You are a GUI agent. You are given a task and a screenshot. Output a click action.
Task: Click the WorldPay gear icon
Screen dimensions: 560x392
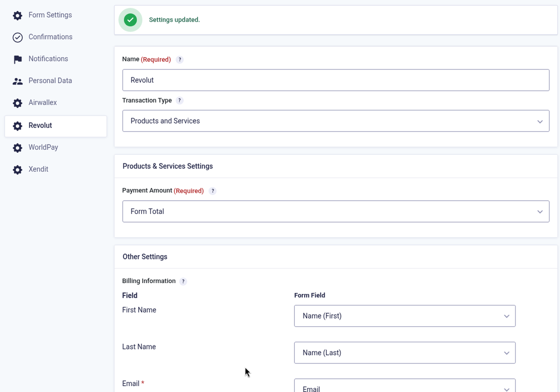click(17, 148)
